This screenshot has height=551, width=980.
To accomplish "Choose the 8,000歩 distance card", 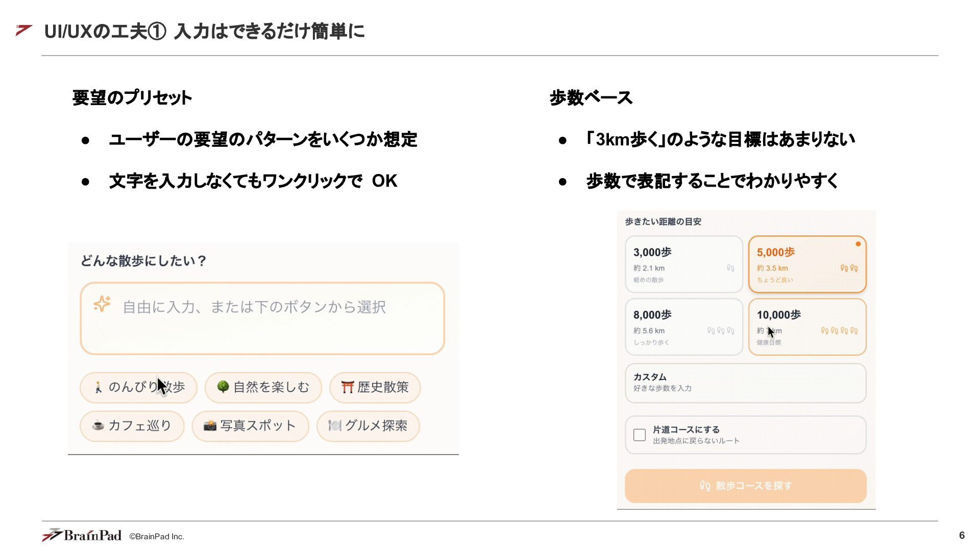I will tap(684, 327).
